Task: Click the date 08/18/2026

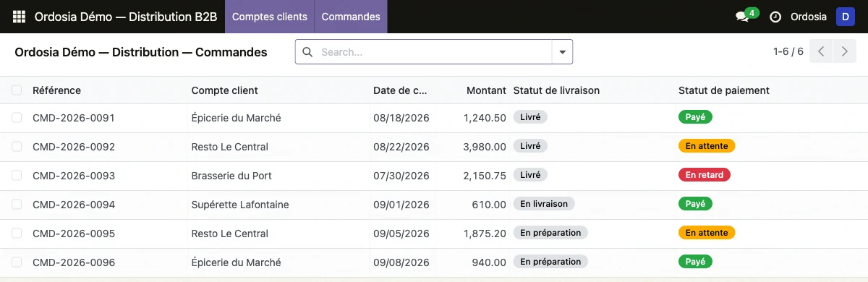Action: tap(401, 118)
